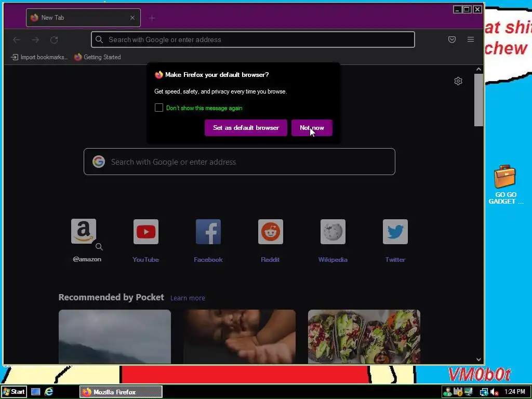This screenshot has height=399, width=532.
Task: Open the tacos Pocket story thumbnail
Action: coord(364,336)
